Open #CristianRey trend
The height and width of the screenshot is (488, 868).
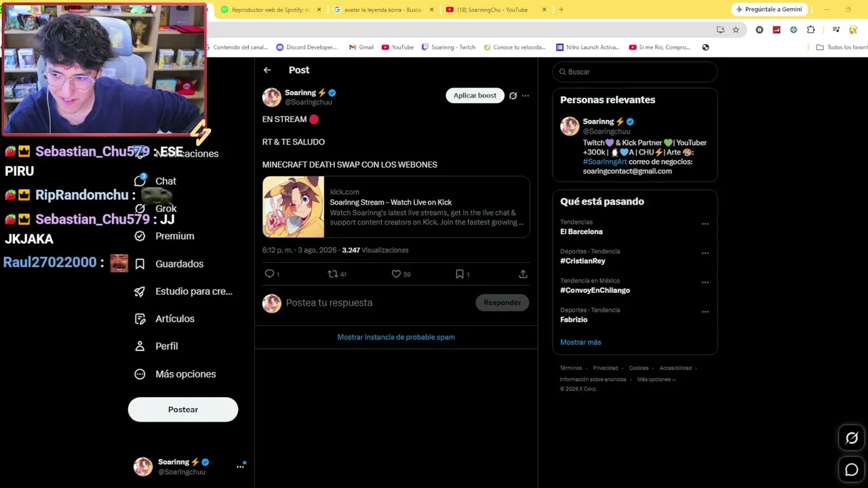tap(583, 261)
